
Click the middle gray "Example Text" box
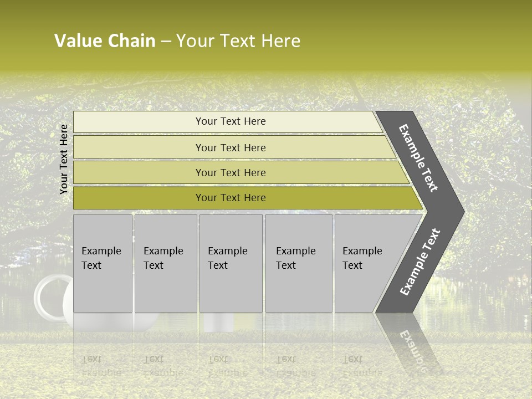point(230,263)
